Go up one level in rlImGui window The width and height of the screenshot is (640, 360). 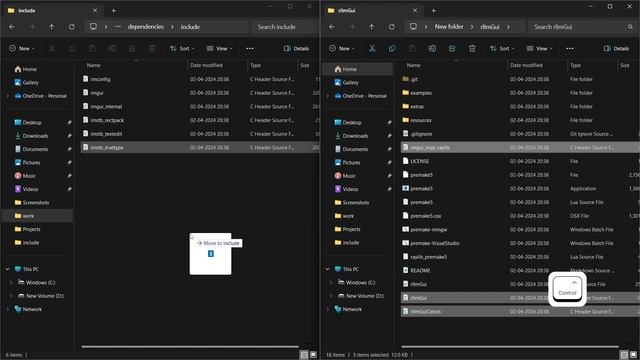372,27
